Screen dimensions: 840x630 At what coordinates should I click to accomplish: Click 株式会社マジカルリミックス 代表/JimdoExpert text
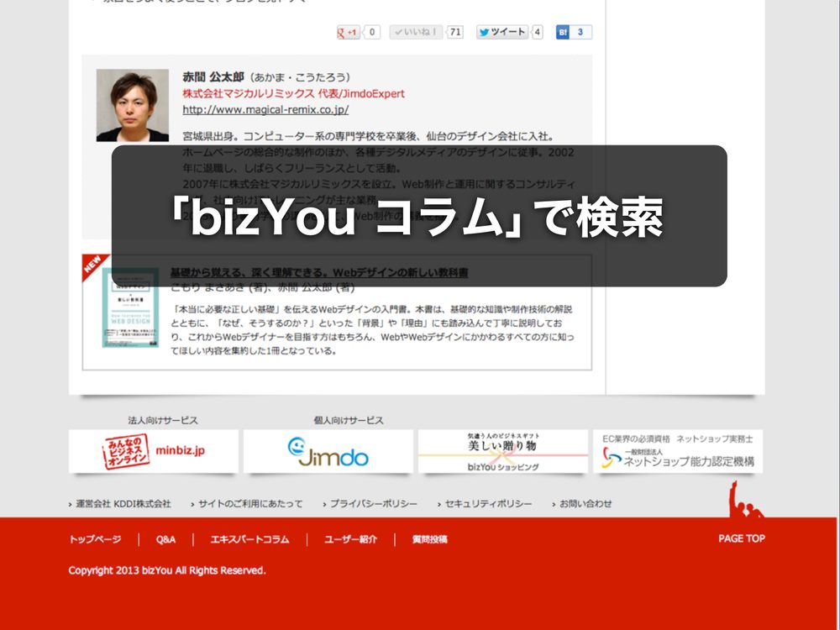coord(293,94)
